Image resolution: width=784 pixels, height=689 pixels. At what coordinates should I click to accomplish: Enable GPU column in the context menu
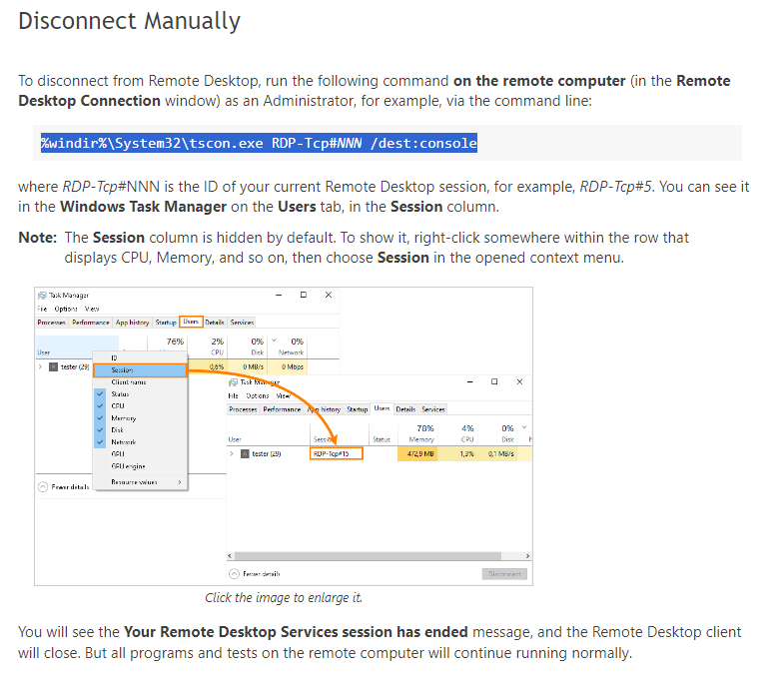tap(140, 454)
